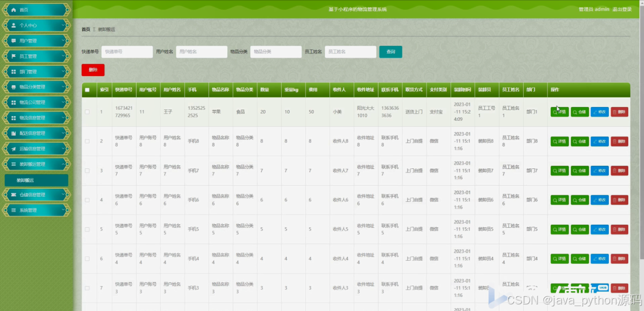Viewport: 644px width, 311px height.
Task: Click the 管理员 admin label
Action: click(x=594, y=9)
